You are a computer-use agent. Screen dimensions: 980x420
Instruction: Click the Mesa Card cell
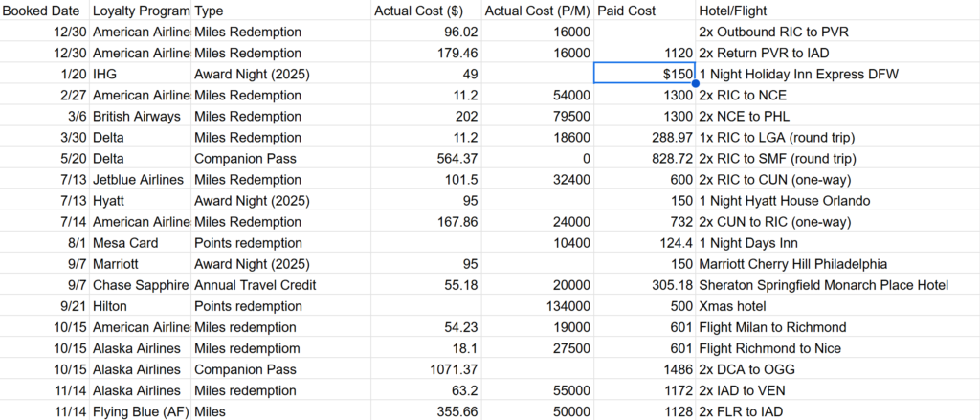[x=141, y=242]
